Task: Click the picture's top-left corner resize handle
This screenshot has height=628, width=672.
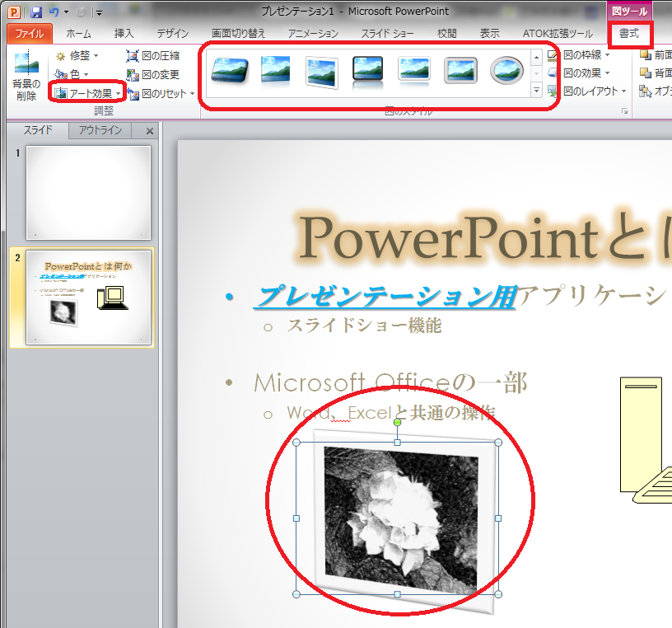Action: click(x=296, y=443)
